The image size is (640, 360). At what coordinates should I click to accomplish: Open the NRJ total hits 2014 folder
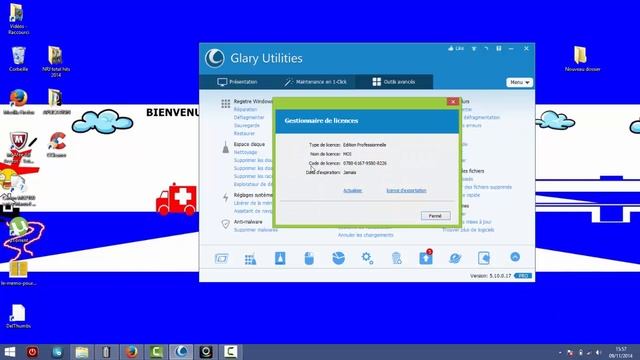(56, 61)
